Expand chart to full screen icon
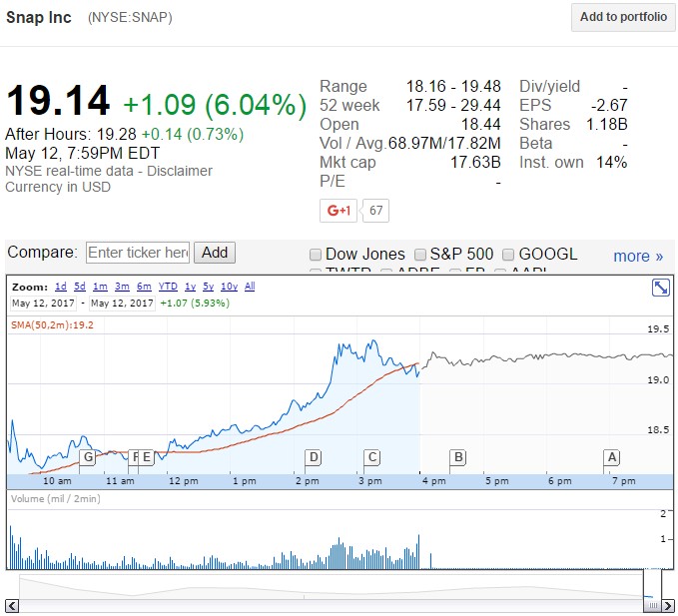Viewport: 678px width, 616px height. tap(660, 288)
